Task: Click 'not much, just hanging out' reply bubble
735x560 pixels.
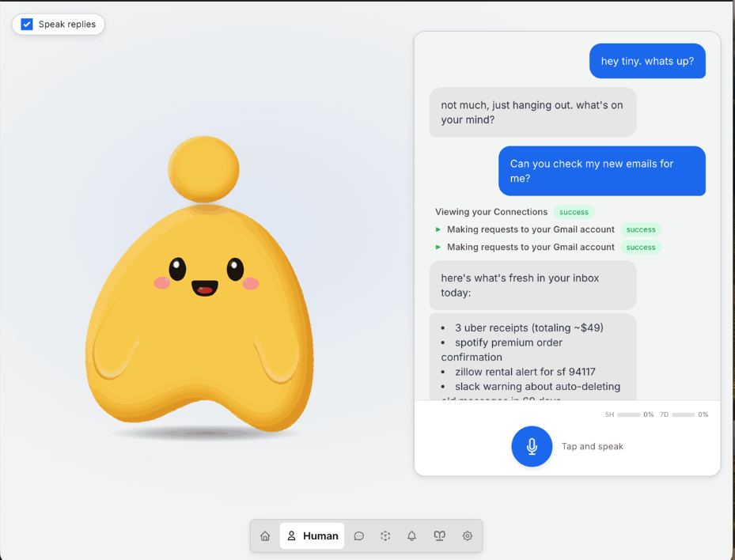Action: pyautogui.click(x=533, y=112)
